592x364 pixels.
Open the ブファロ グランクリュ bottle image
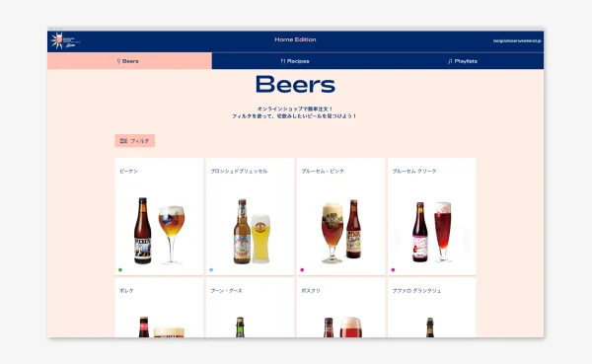coord(430,328)
